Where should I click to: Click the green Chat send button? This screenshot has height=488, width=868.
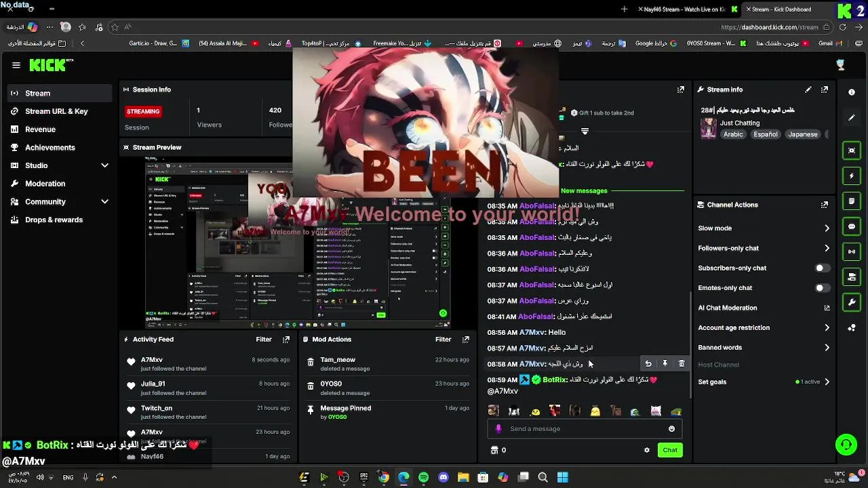670,450
